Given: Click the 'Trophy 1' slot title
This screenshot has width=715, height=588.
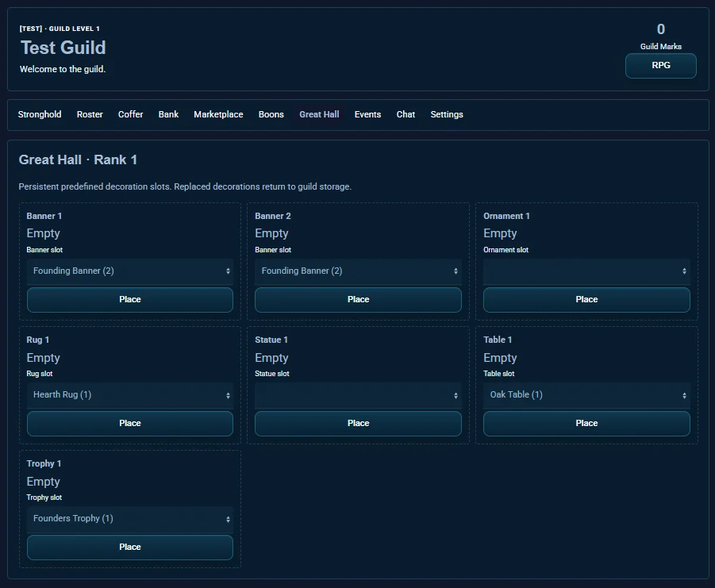Looking at the screenshot, I should pos(44,463).
